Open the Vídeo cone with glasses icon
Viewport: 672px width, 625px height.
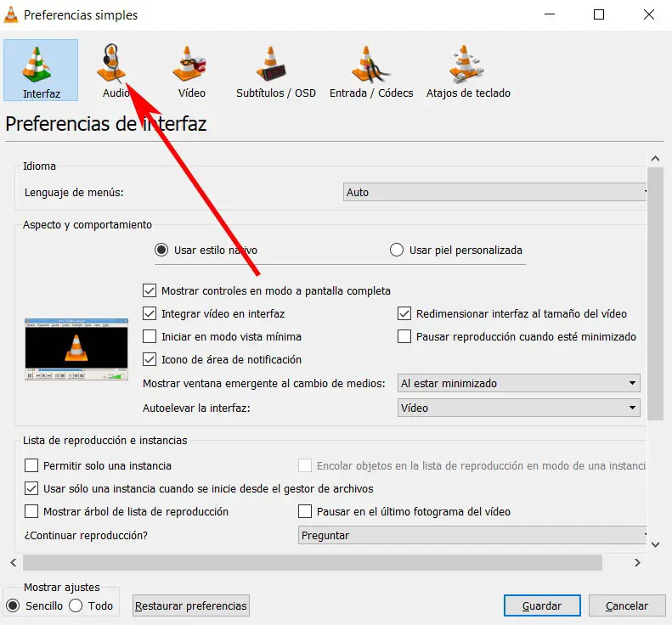pyautogui.click(x=189, y=64)
